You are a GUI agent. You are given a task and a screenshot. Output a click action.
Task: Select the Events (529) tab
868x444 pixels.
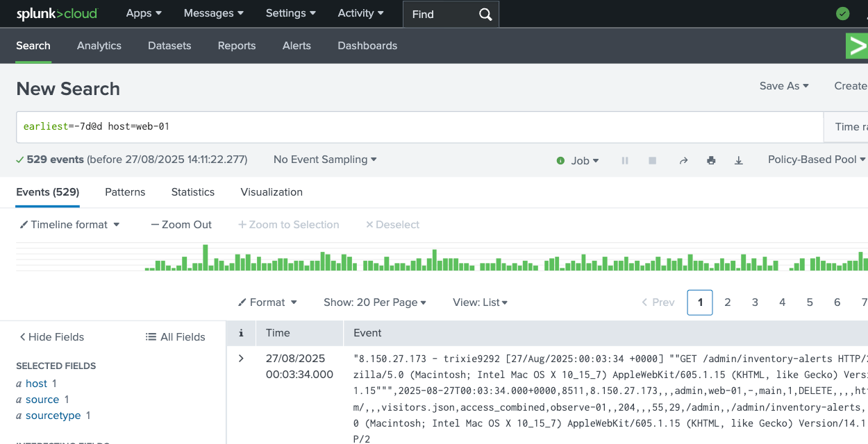tap(48, 192)
